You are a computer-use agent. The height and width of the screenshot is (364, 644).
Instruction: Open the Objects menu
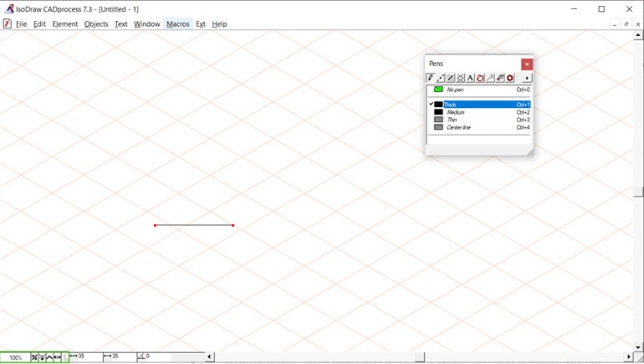96,23
